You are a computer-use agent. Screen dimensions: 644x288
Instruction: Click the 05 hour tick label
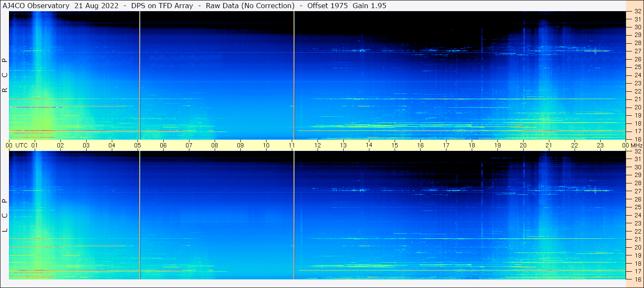tap(138, 145)
